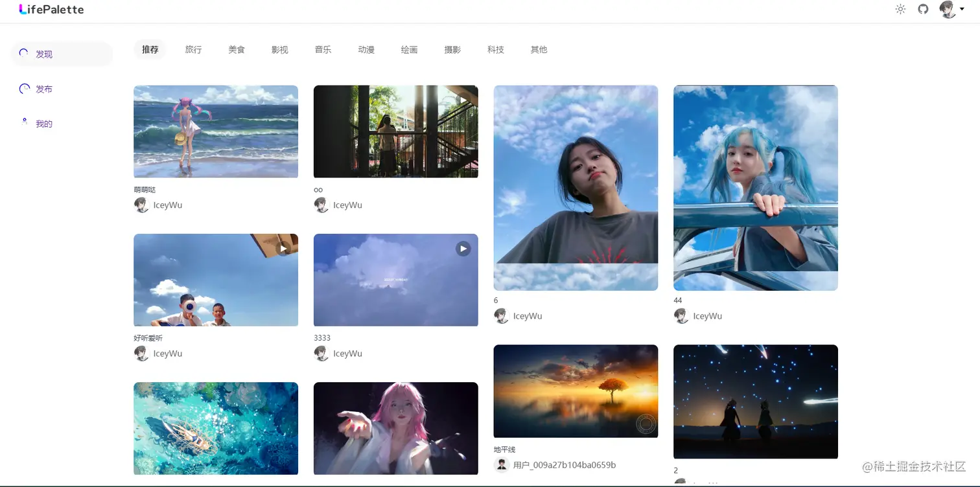This screenshot has width=980, height=487.
Task: Open post 6 girl sky photo
Action: 576,188
